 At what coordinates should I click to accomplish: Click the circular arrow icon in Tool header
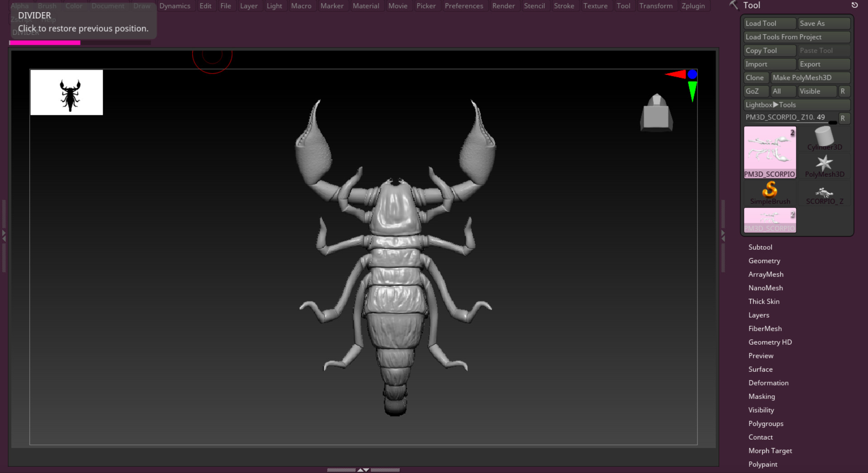(x=854, y=5)
